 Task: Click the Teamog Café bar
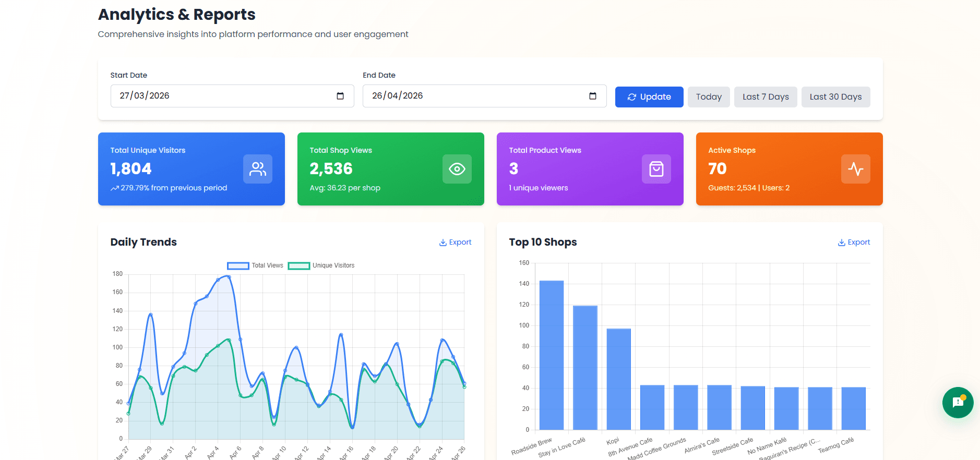click(854, 408)
